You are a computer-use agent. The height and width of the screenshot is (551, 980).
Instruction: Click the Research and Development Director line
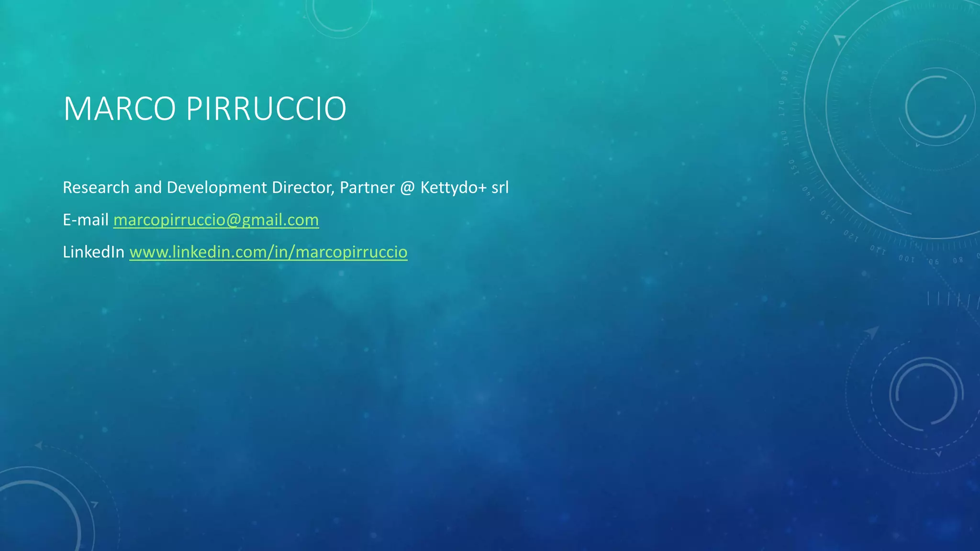[285, 187]
